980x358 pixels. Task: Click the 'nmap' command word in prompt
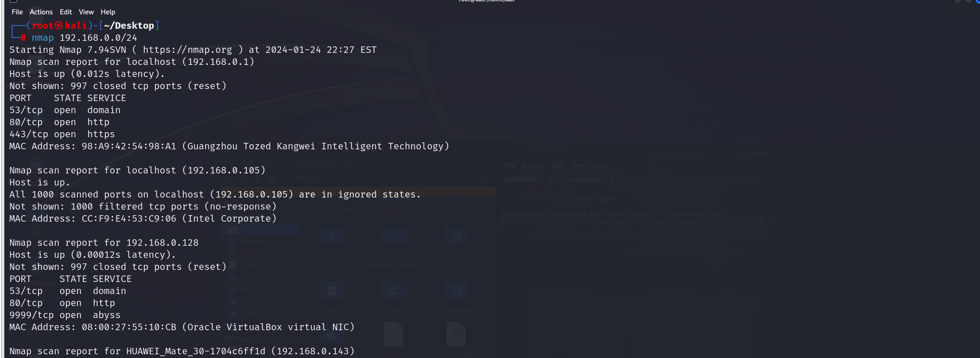(x=43, y=38)
